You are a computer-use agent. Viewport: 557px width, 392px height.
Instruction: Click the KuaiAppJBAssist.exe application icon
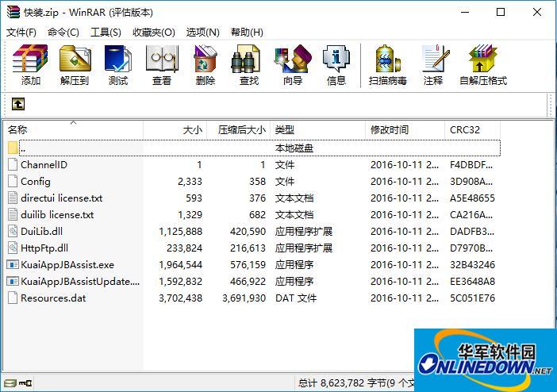coord(13,264)
